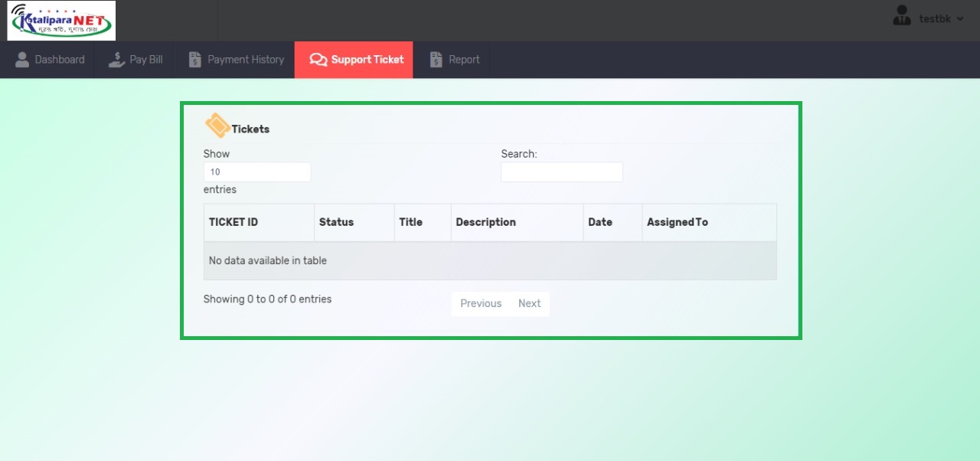Expand the testbk user dropdown arrow
Screen dimensions: 980x461
point(960,19)
